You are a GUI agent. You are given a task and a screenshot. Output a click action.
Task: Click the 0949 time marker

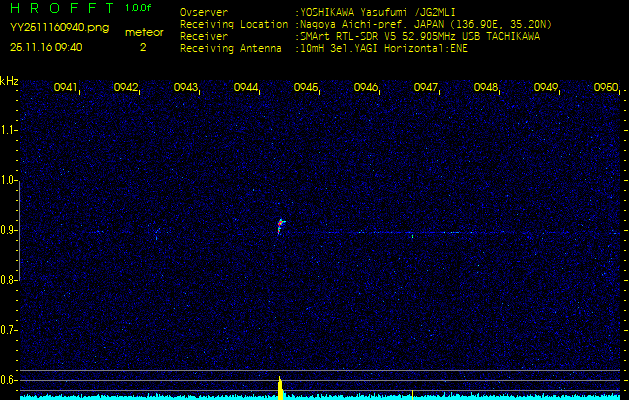point(546,88)
